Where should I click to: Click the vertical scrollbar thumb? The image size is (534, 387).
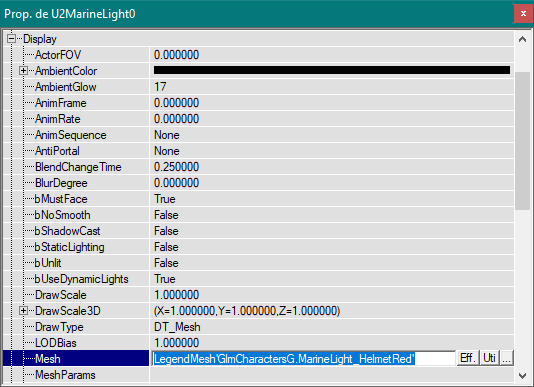pos(522,141)
